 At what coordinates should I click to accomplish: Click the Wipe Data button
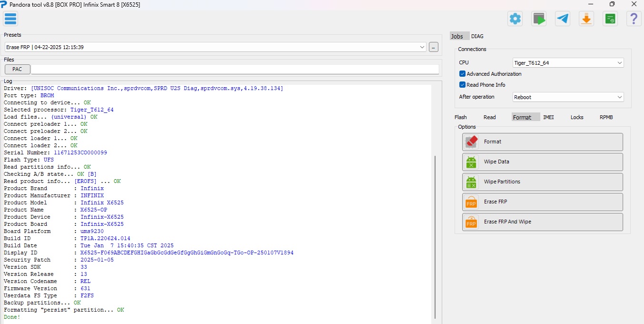[542, 162]
